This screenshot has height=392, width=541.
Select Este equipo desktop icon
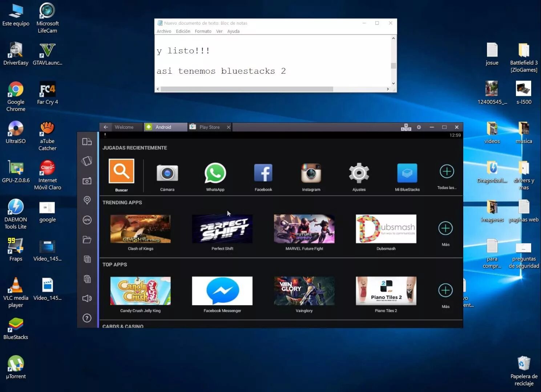point(16,15)
